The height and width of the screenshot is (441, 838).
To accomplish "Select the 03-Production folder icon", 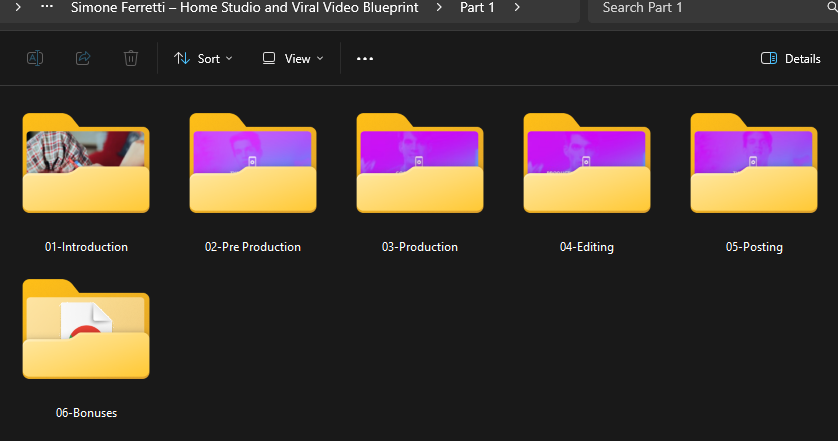I will [x=420, y=170].
